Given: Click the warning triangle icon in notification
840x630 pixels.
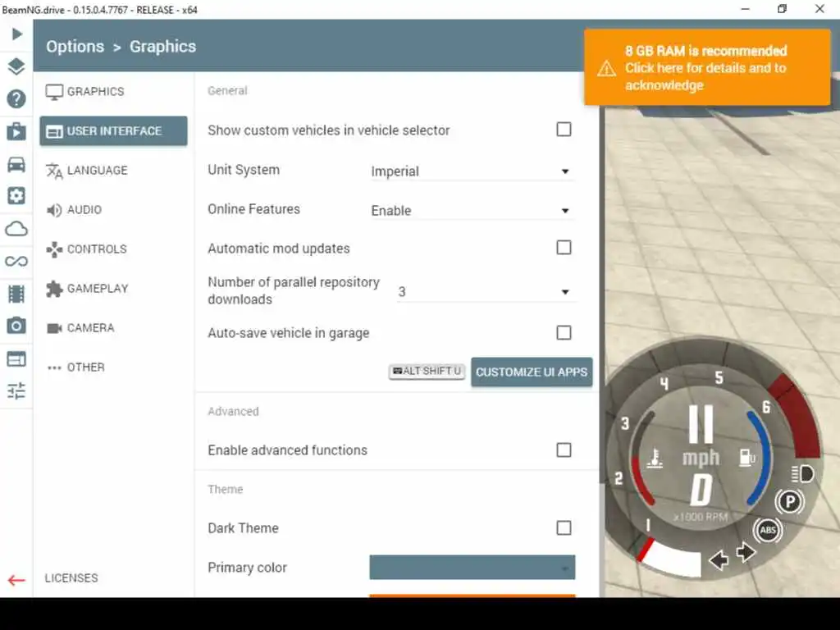Looking at the screenshot, I should (x=606, y=69).
